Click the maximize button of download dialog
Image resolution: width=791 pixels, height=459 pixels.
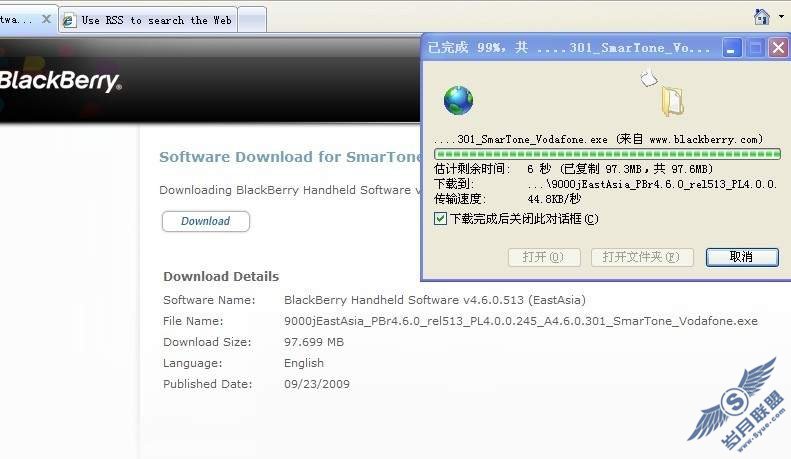click(755, 48)
